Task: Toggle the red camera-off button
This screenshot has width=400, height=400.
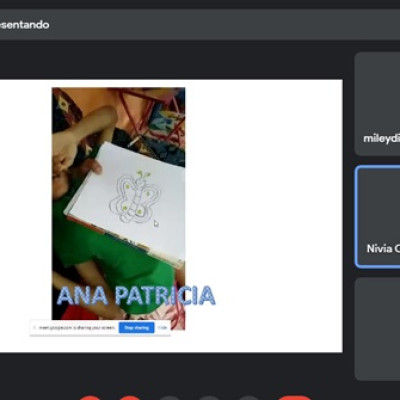Action: 130,397
